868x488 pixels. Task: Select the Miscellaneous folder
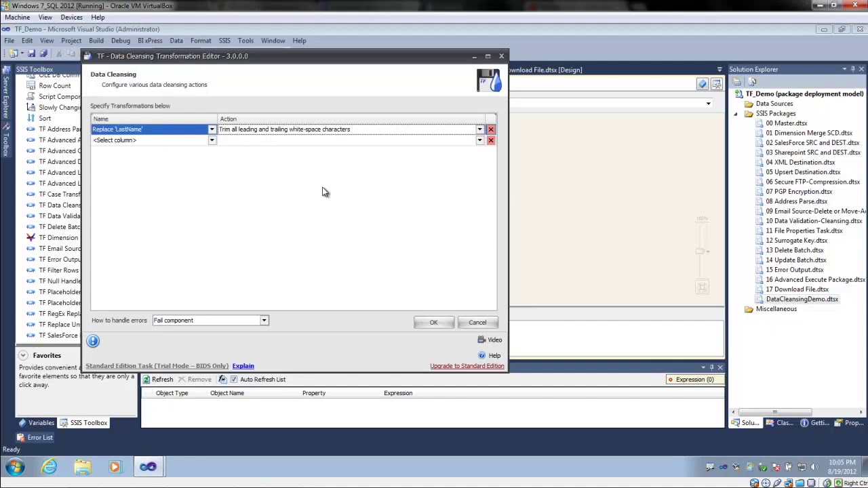776,309
